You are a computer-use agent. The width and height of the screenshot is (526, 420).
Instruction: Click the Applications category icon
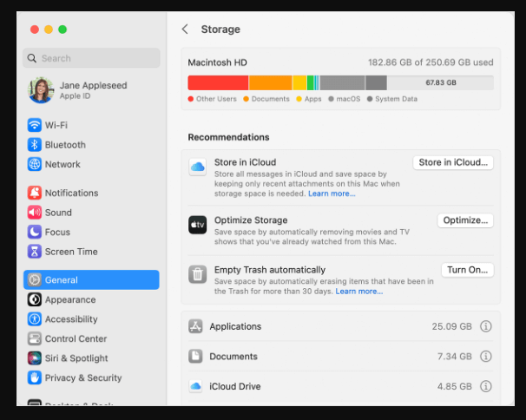pyautogui.click(x=195, y=326)
